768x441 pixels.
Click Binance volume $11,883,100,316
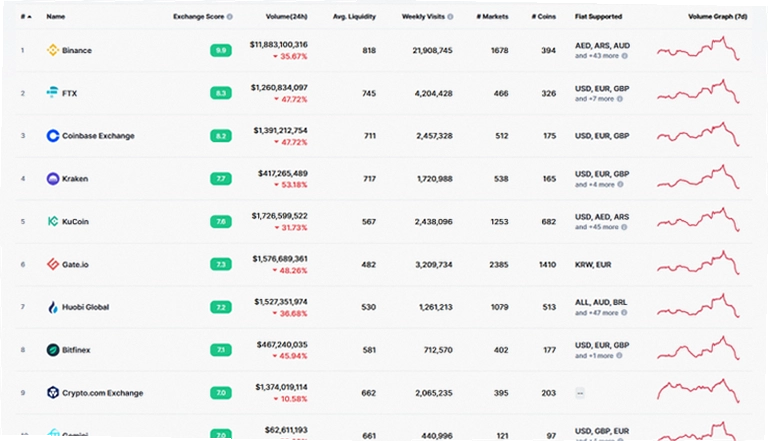pyautogui.click(x=279, y=45)
